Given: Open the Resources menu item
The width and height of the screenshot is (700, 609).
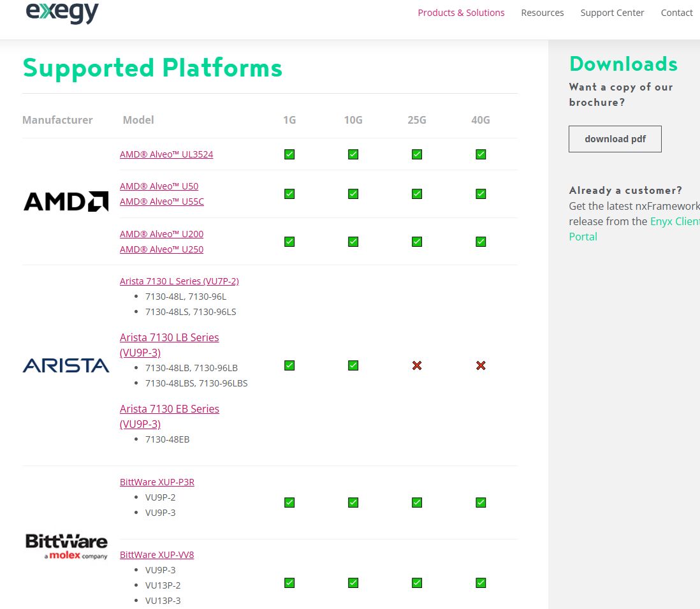Looking at the screenshot, I should click(x=542, y=13).
